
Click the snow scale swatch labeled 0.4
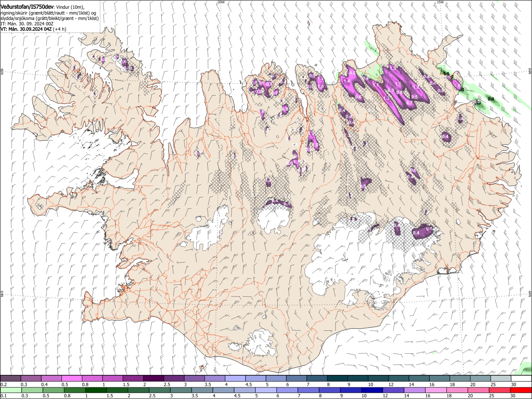[x=52, y=379]
